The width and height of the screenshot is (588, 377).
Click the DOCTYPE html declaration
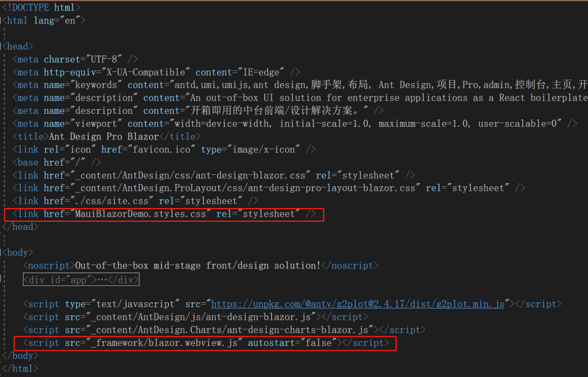click(42, 8)
